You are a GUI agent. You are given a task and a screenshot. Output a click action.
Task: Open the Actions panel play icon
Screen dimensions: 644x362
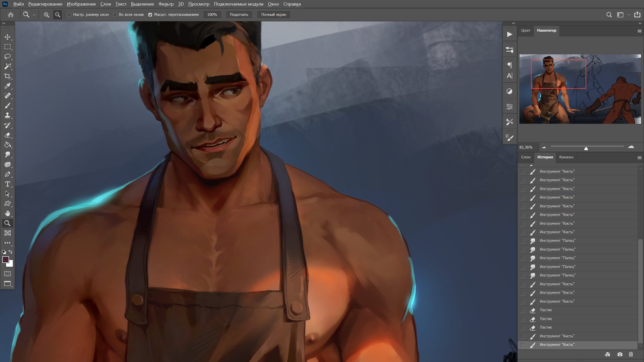(509, 34)
